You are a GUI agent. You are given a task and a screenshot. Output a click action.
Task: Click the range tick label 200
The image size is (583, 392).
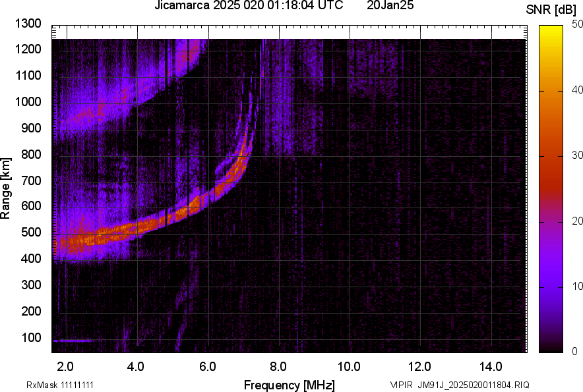(31, 311)
